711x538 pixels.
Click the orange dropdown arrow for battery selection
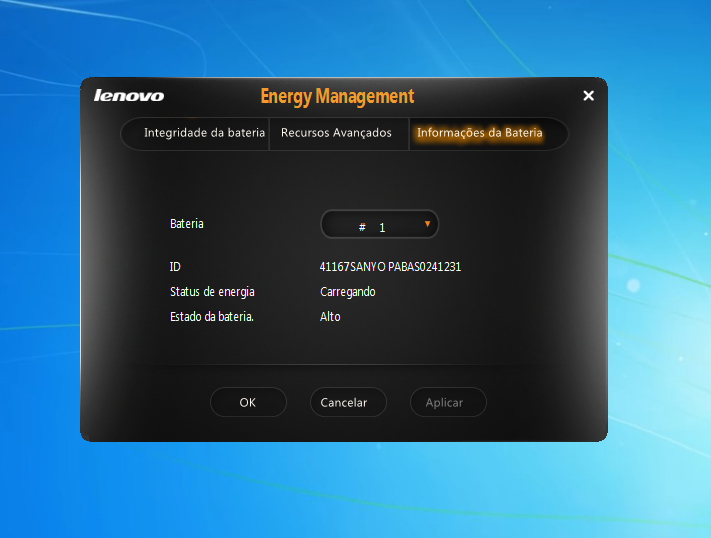427,224
